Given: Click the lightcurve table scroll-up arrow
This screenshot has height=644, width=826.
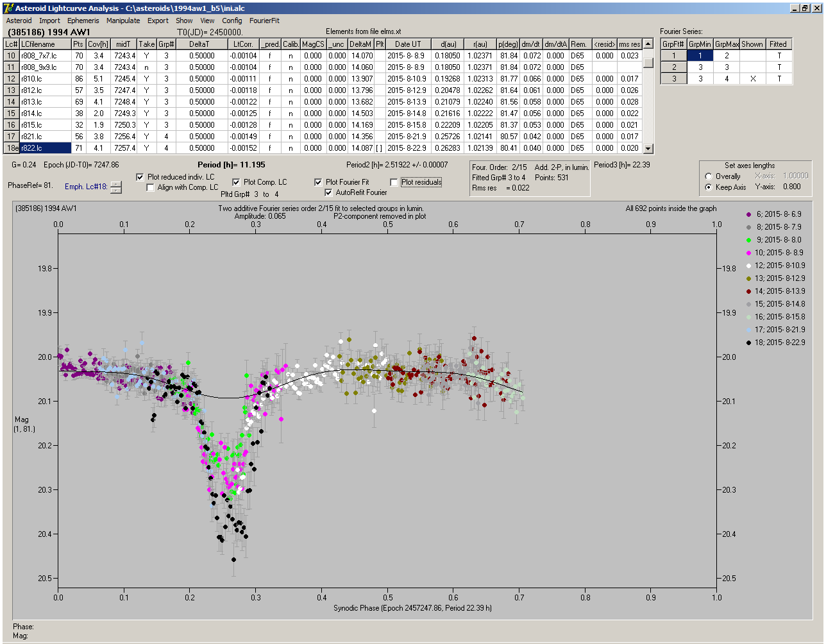Looking at the screenshot, I should (648, 44).
